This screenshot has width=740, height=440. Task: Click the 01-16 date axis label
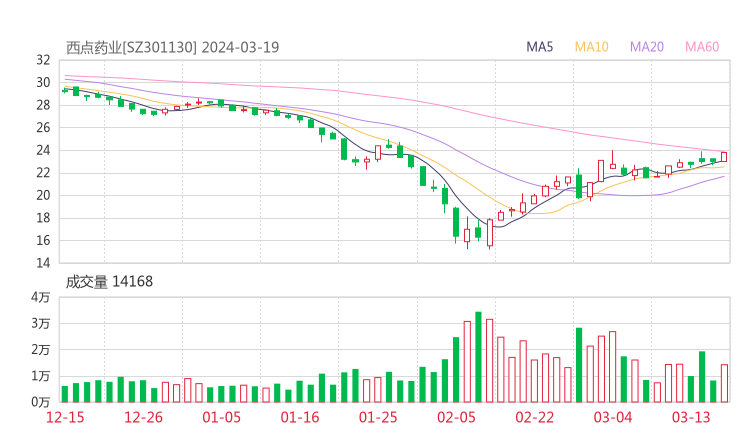pos(300,417)
